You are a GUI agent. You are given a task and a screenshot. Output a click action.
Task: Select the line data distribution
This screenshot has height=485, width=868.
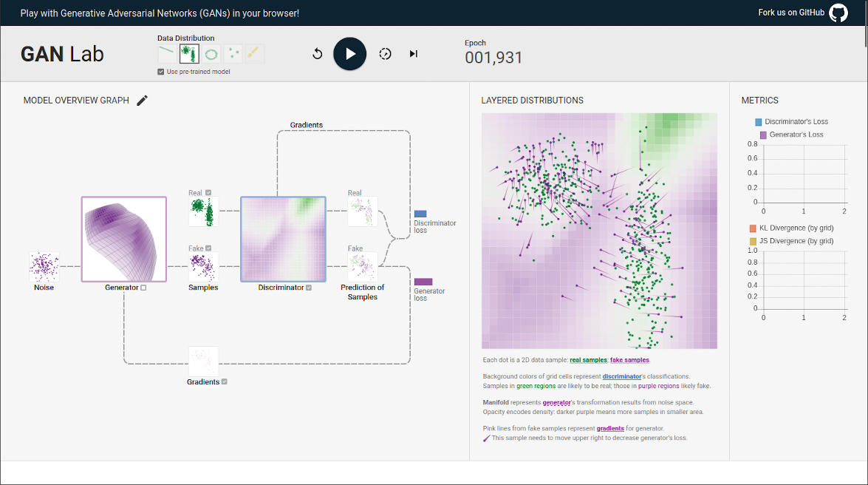(x=168, y=53)
